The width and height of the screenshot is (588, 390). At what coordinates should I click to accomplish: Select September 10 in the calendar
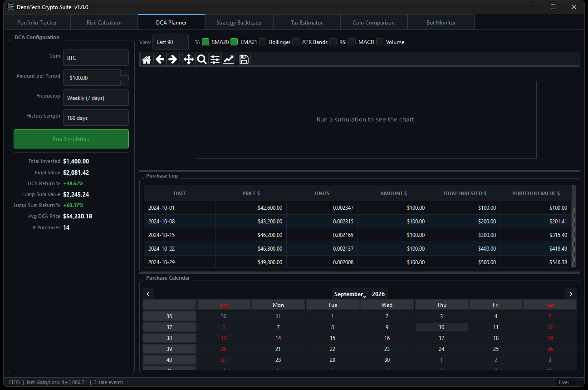click(x=441, y=327)
